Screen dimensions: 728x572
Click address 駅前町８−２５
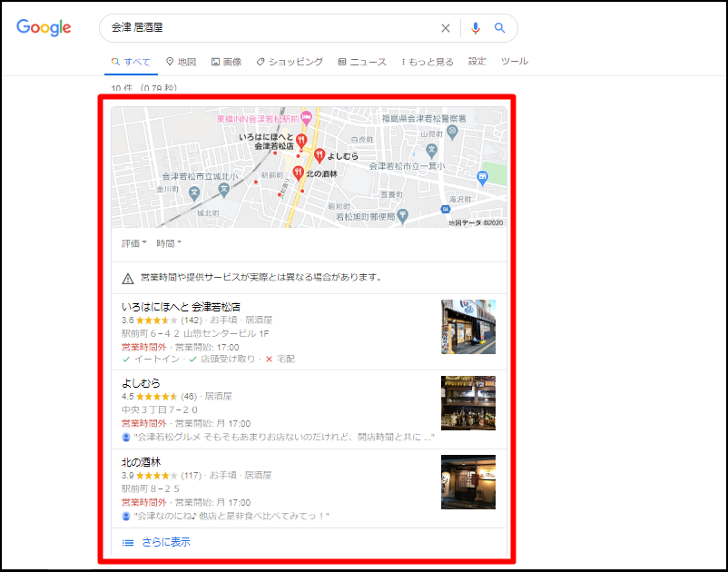pyautogui.click(x=151, y=488)
